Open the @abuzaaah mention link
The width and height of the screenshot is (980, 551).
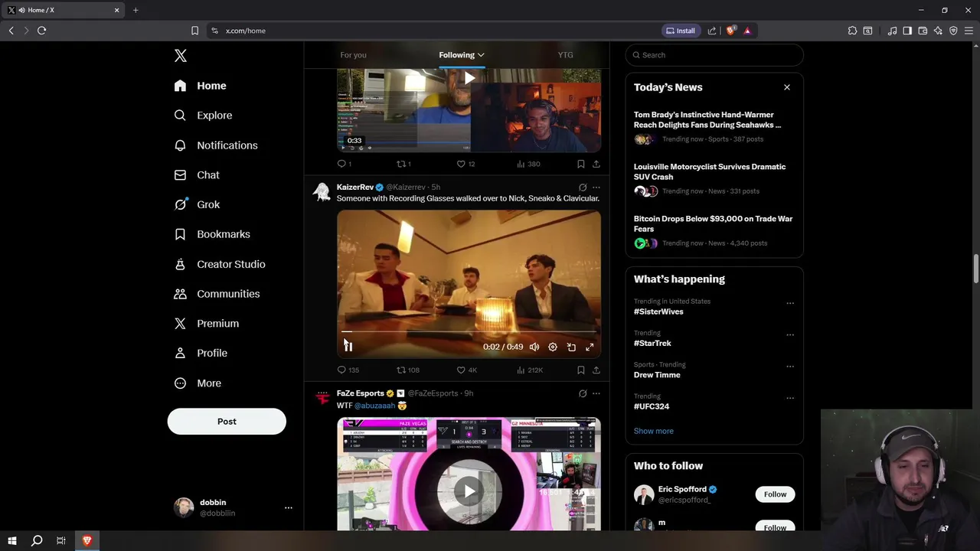pyautogui.click(x=374, y=406)
